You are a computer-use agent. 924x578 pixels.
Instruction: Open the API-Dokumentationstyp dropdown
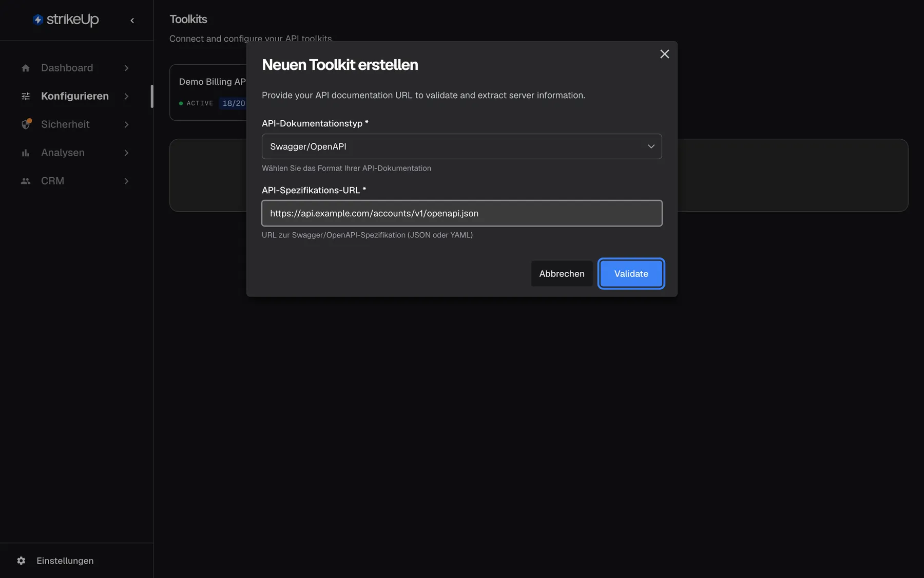coord(462,146)
